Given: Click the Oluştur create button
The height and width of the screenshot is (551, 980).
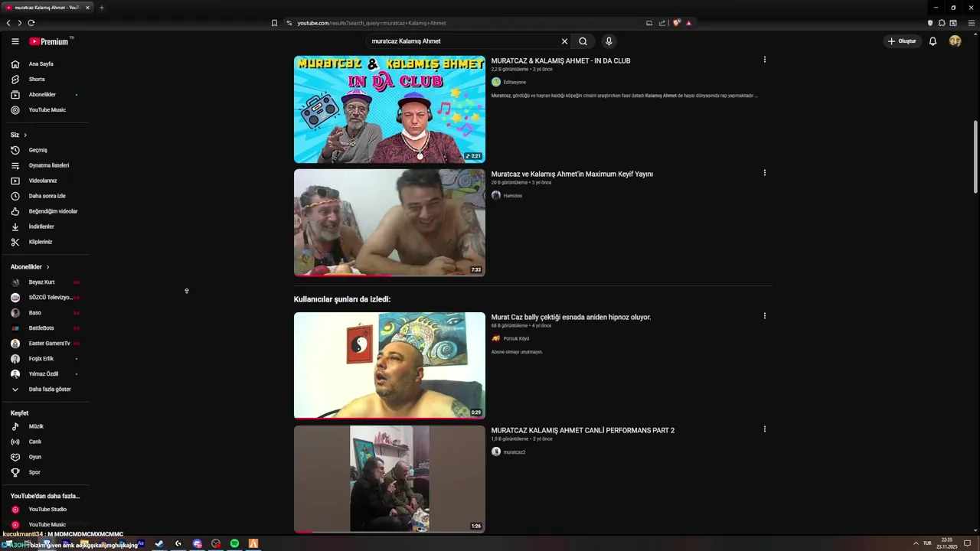Looking at the screenshot, I should (x=902, y=41).
